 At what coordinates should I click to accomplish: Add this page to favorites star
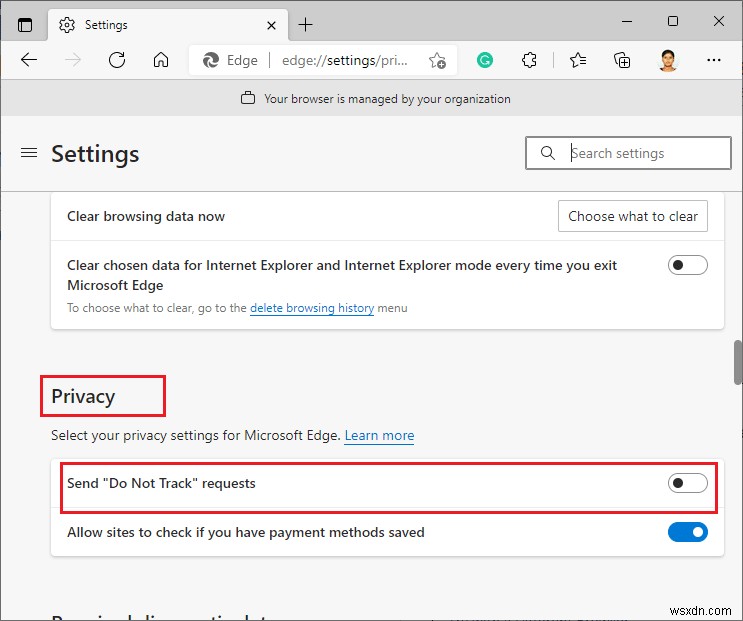point(437,60)
